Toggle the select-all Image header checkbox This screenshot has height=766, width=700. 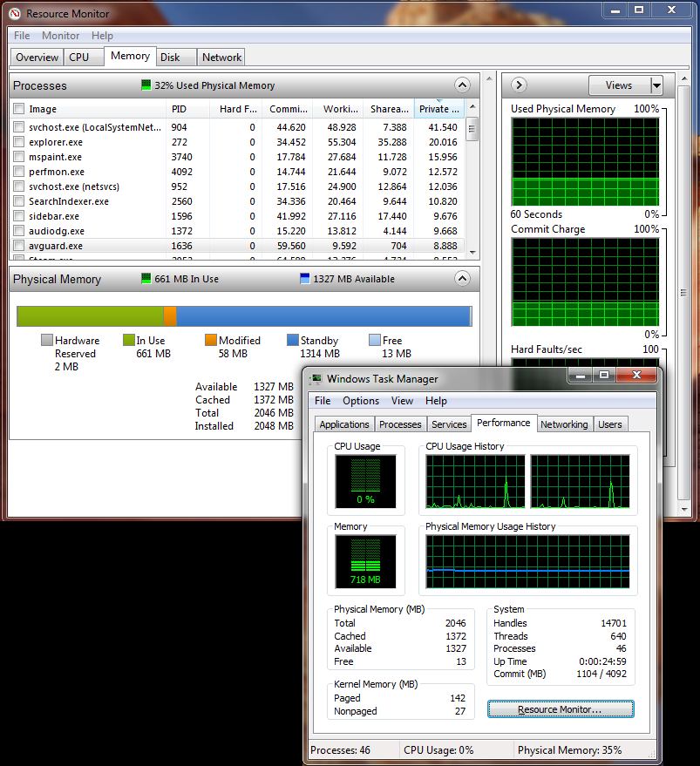click(x=19, y=108)
